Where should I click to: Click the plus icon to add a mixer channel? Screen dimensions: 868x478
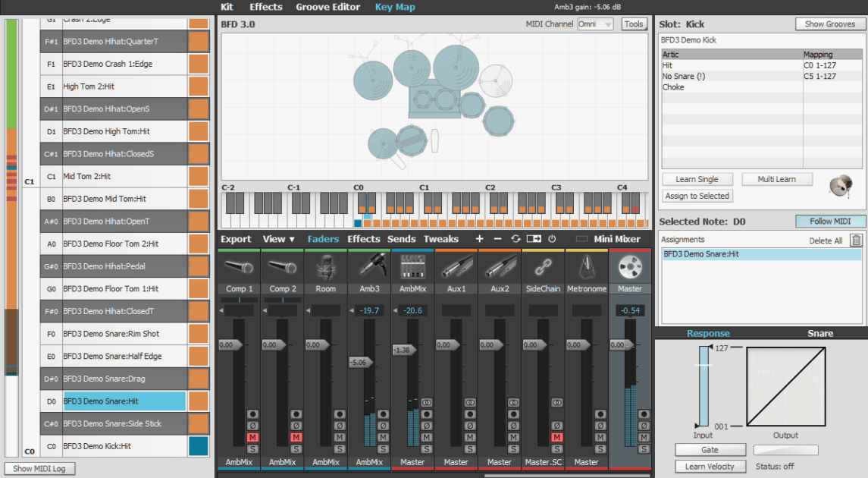pyautogui.click(x=479, y=239)
